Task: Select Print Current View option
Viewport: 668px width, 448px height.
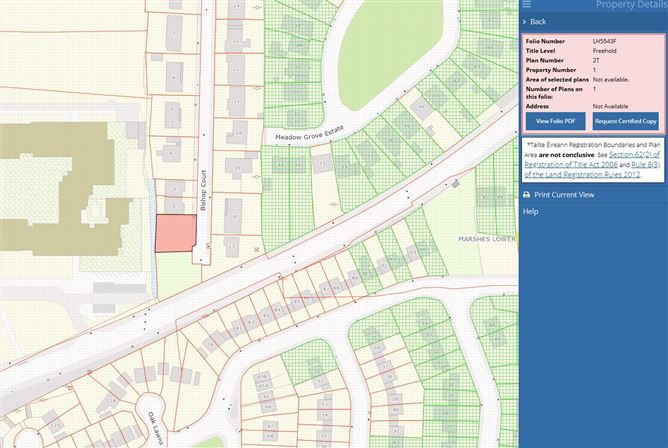Action: pyautogui.click(x=564, y=195)
